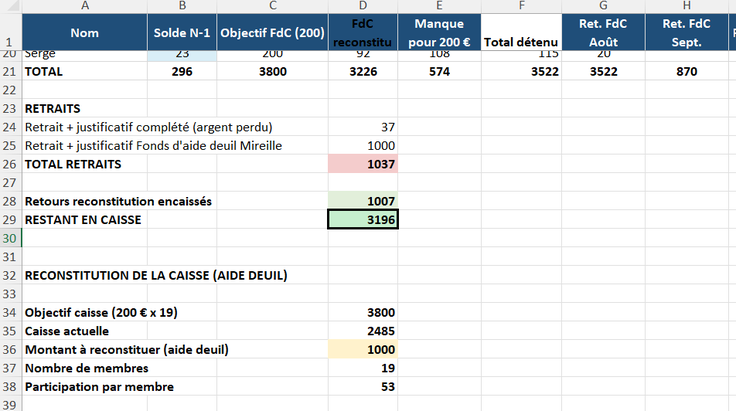Click the select-all corner of the sheet
The height and width of the screenshot is (411, 736).
tap(10, 6)
